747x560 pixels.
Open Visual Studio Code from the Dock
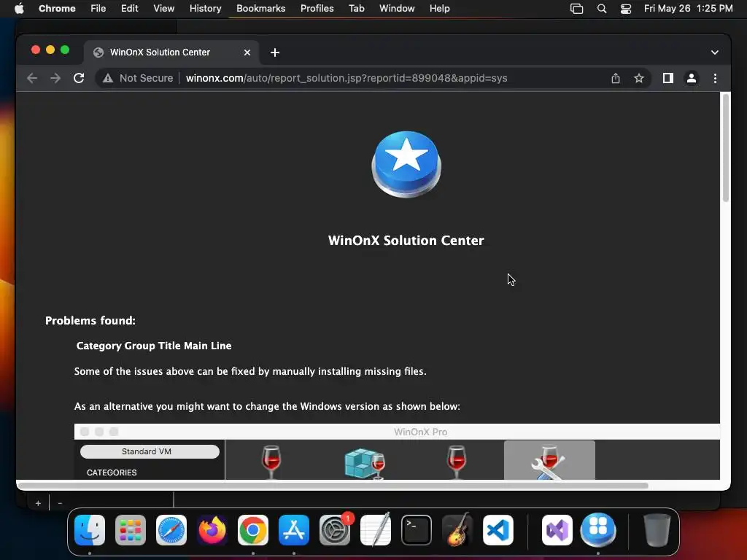pos(498,530)
